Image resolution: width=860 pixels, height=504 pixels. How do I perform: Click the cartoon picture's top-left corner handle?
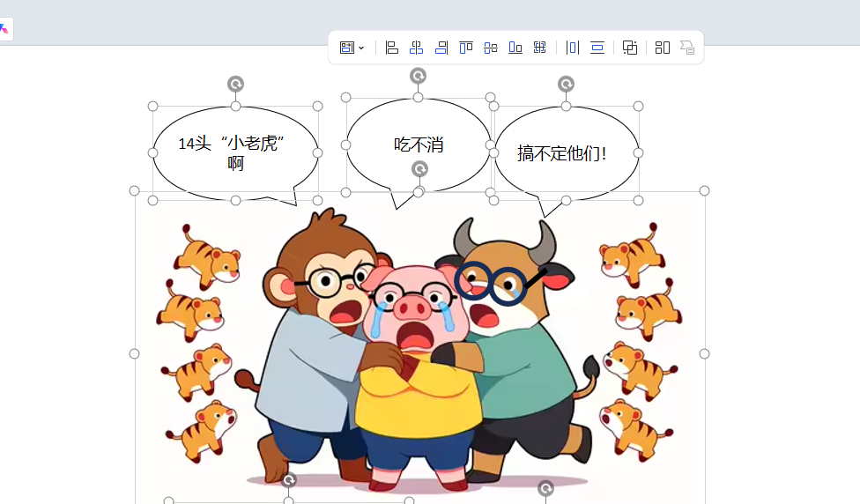134,191
